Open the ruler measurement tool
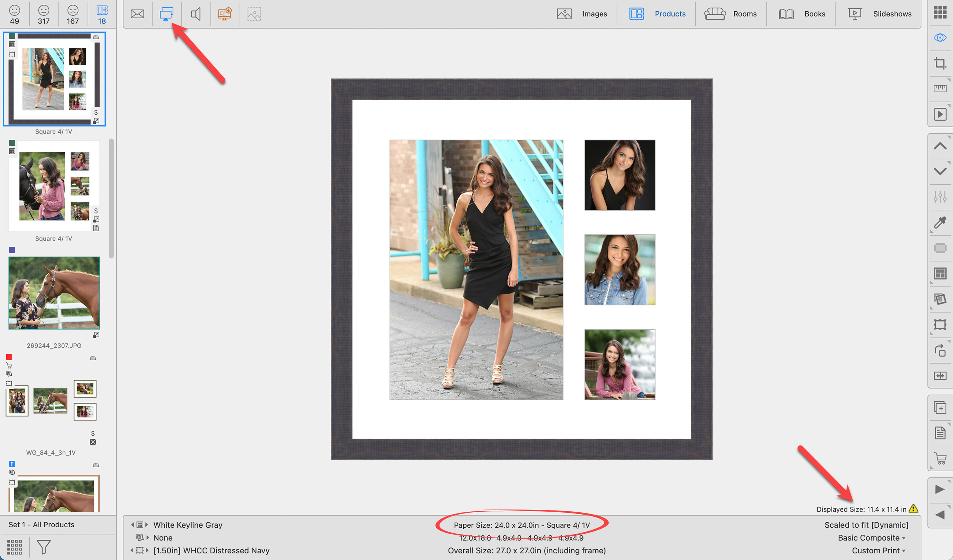Viewport: 953px width, 560px height. click(x=940, y=88)
